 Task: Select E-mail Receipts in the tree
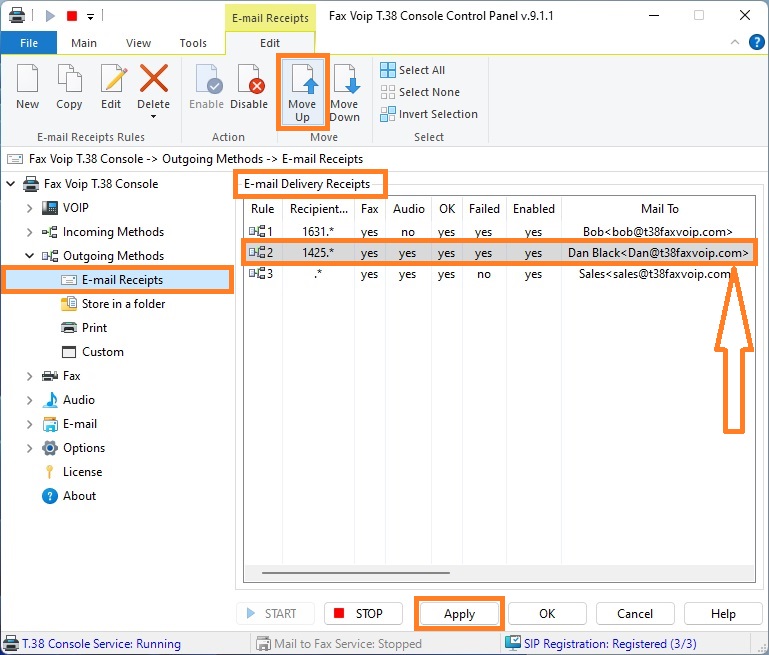coord(117,280)
